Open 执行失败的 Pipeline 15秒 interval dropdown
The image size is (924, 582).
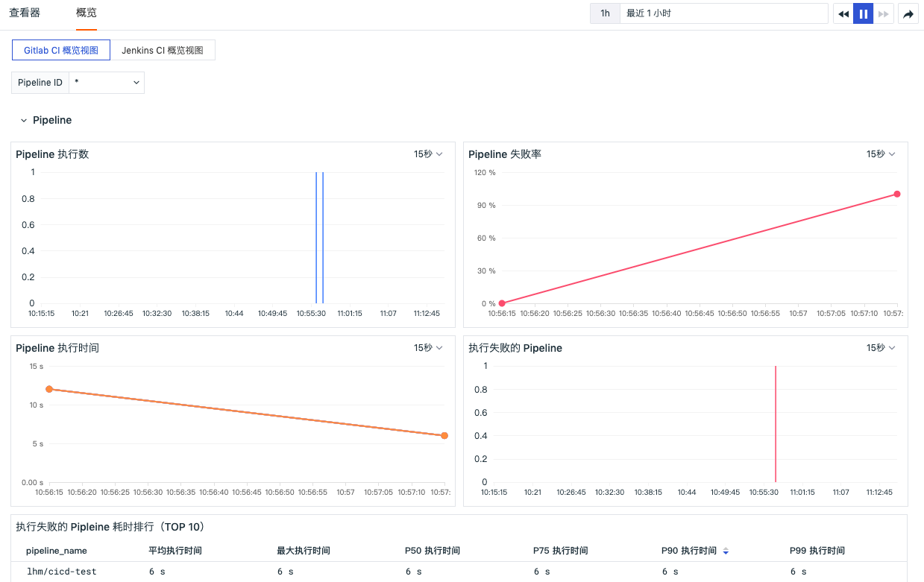(x=881, y=348)
